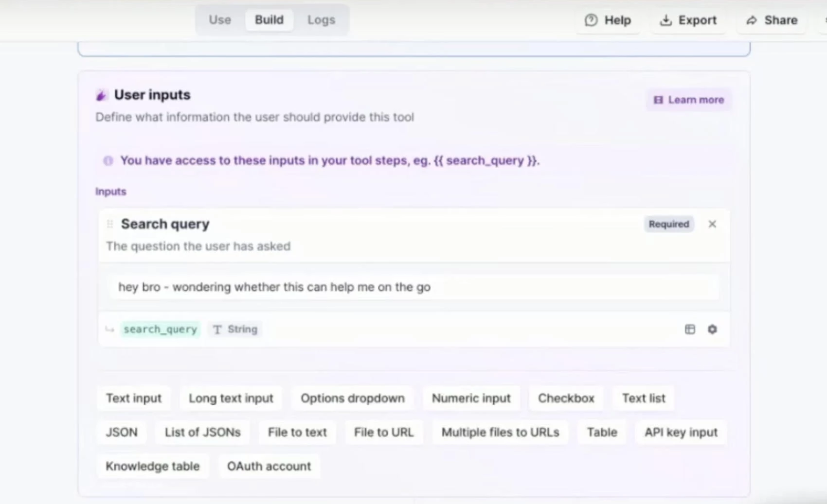The width and height of the screenshot is (827, 504).
Task: Open the table layout icon in Search query row
Action: pyautogui.click(x=690, y=329)
